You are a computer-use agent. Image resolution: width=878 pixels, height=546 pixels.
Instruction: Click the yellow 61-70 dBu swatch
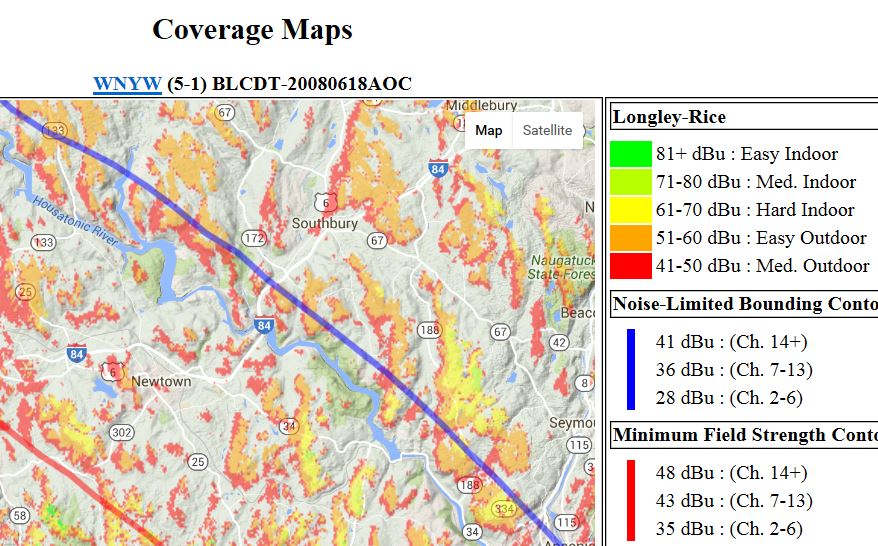(630, 210)
